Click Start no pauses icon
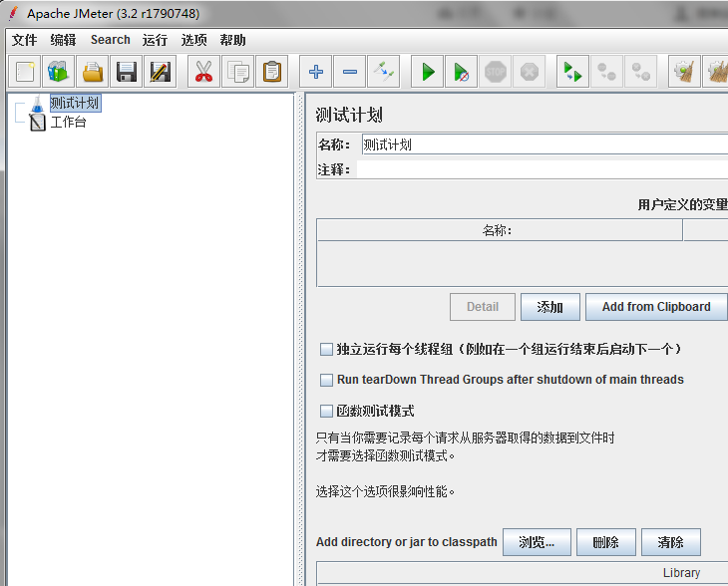 pos(461,72)
